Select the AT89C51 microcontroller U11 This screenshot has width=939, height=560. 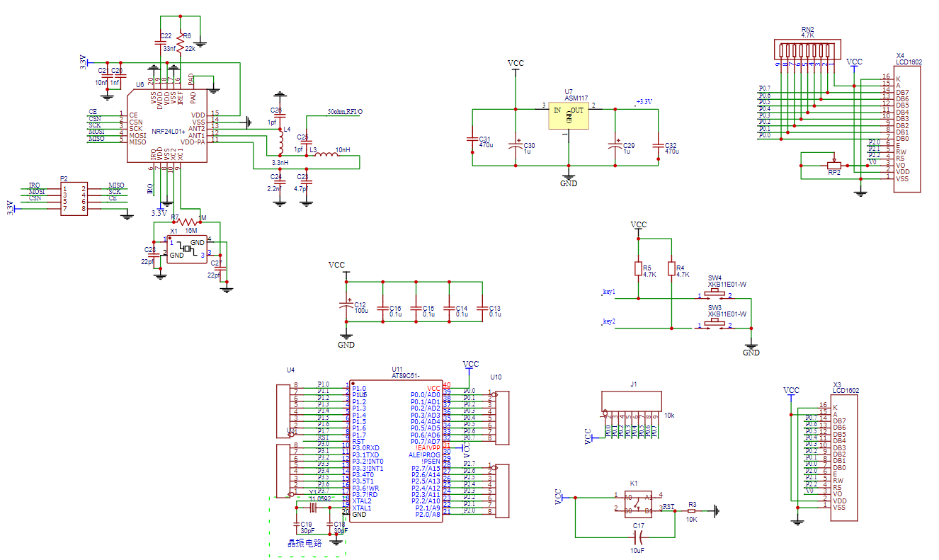pos(395,452)
